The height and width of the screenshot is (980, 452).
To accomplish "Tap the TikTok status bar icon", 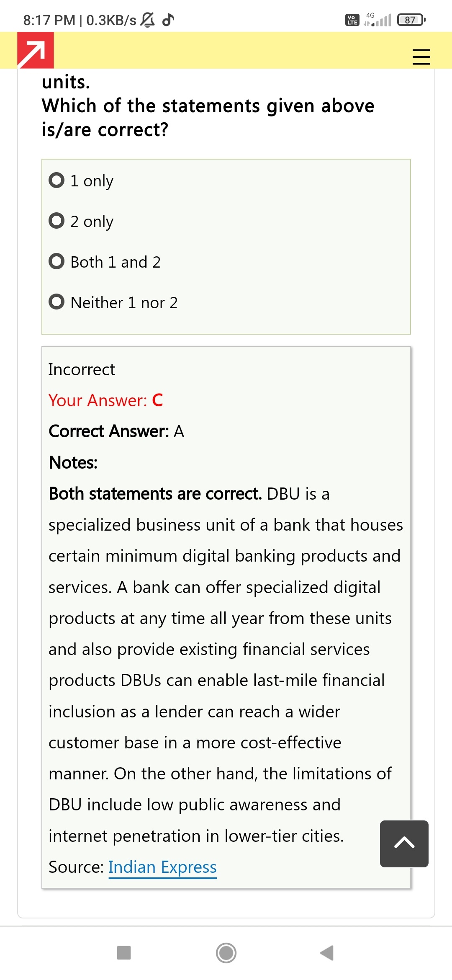I will click(168, 20).
